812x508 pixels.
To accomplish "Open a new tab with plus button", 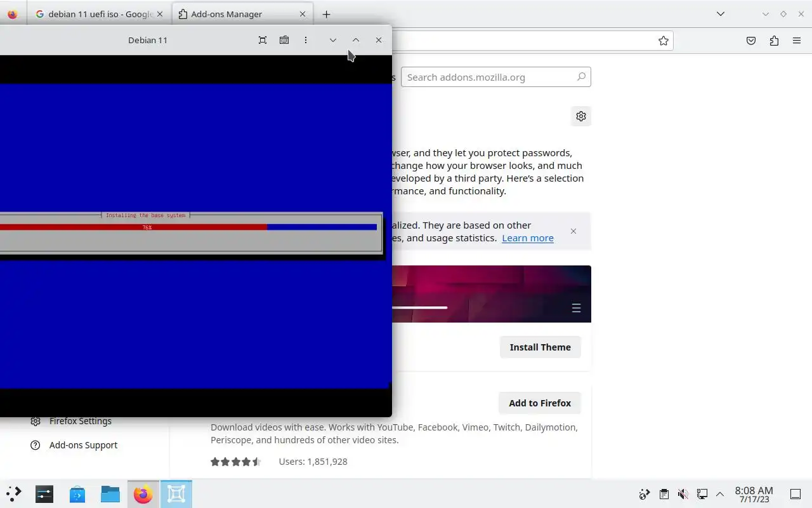I will (x=326, y=14).
